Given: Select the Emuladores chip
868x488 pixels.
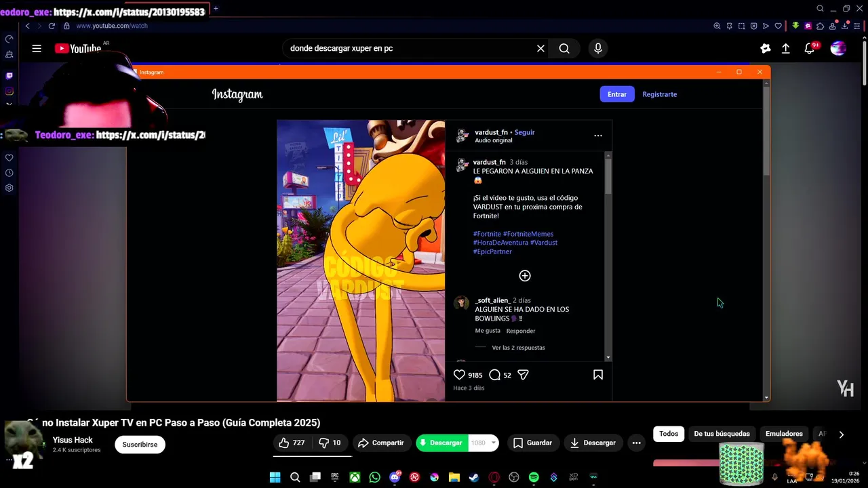Looking at the screenshot, I should [x=784, y=434].
